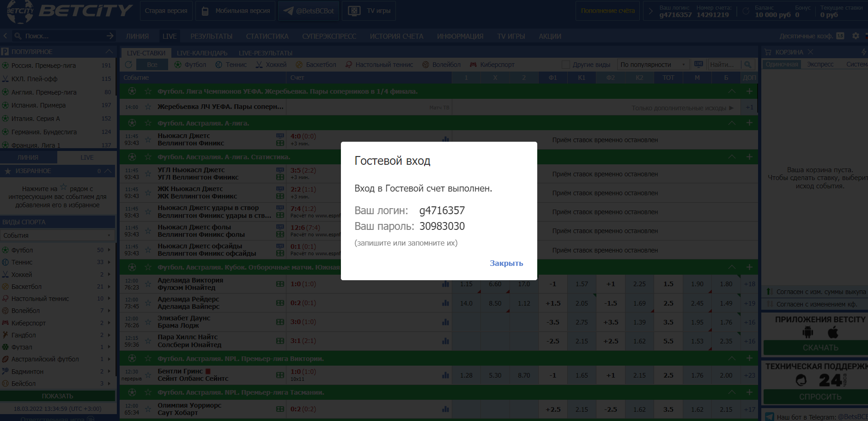
Task: Open the По популярности sort dropdown
Action: click(654, 65)
